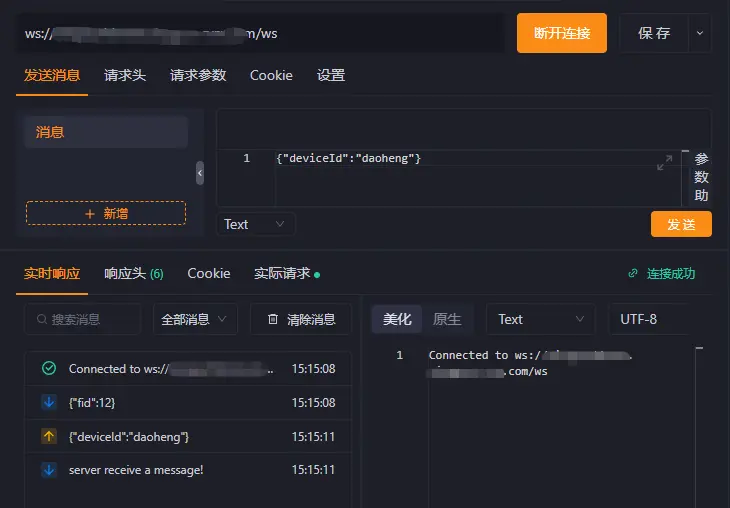
Task: Open the 实际请求 tab
Action: click(286, 273)
